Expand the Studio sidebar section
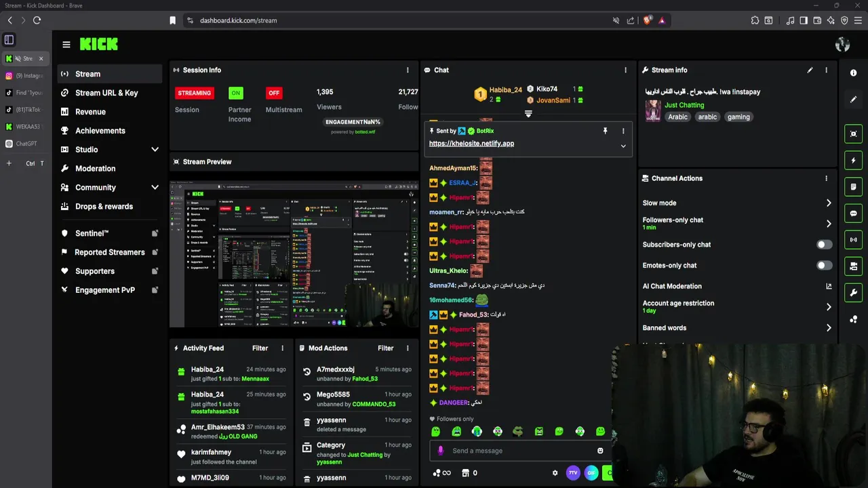This screenshot has height=488, width=868. click(x=155, y=150)
